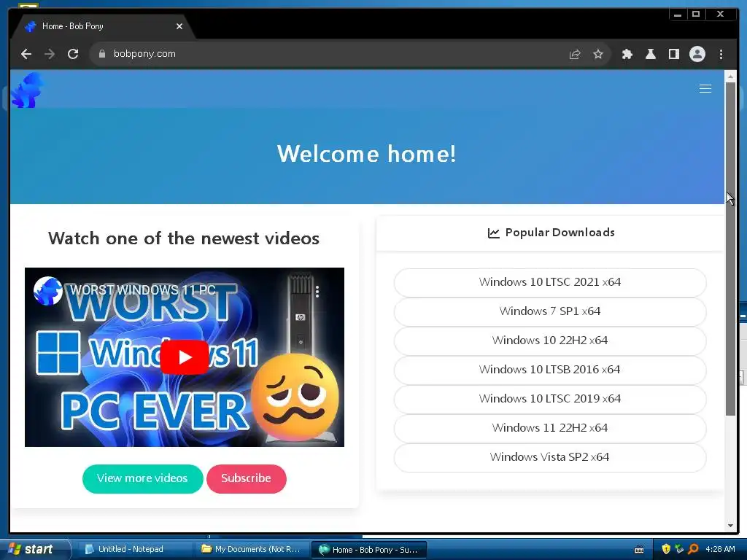747x560 pixels.
Task: Close the Home - Bob Pony tab
Action: 179,26
